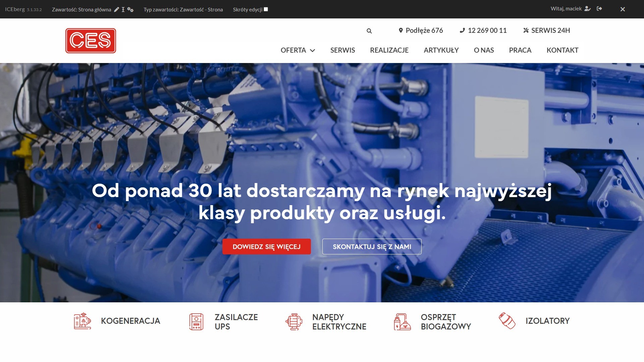Open site search magnifier icon

coord(369,31)
